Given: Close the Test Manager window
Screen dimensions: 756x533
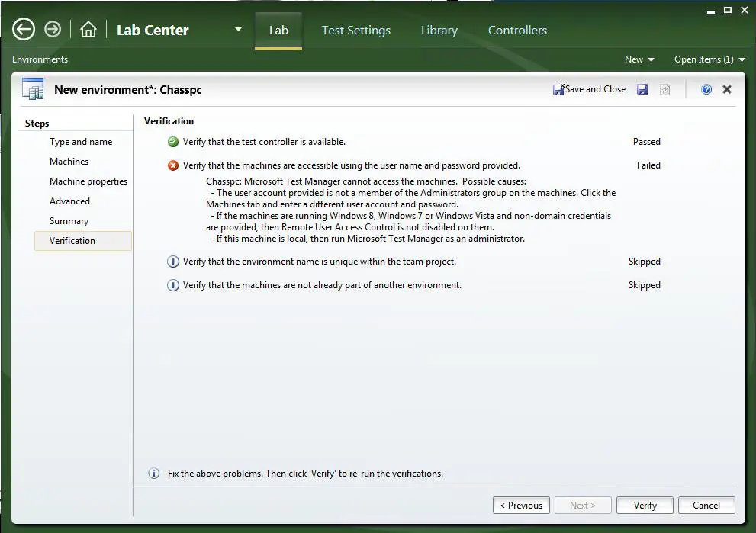Looking at the screenshot, I should pyautogui.click(x=745, y=10).
